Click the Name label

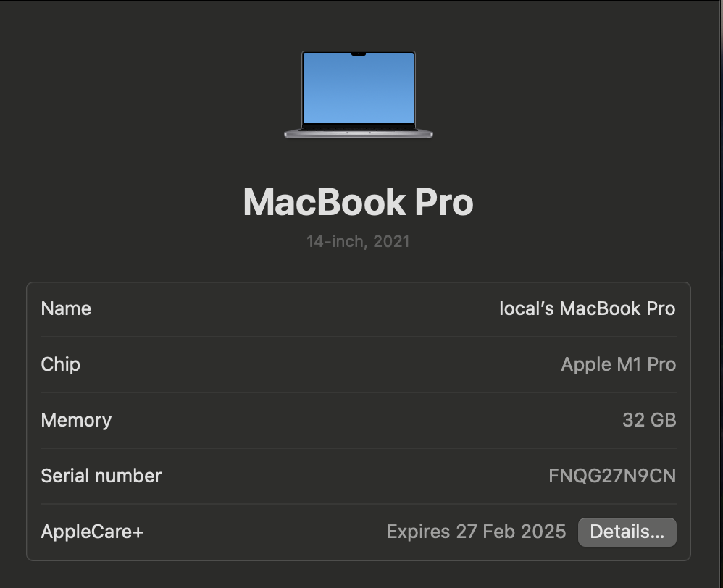[66, 308]
